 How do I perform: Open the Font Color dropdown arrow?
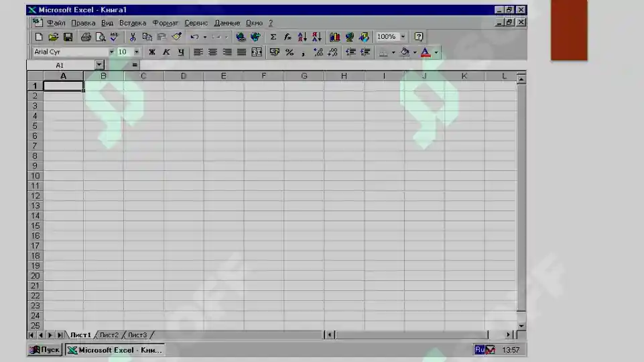pyautogui.click(x=436, y=52)
